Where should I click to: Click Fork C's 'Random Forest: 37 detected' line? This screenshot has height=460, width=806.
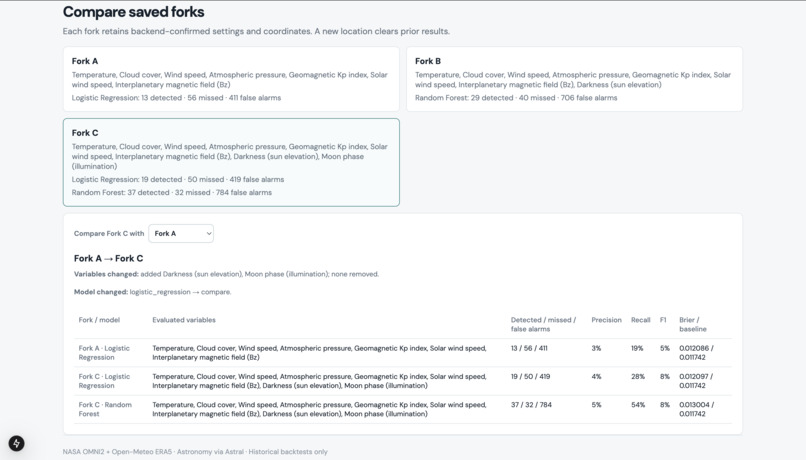[172, 192]
